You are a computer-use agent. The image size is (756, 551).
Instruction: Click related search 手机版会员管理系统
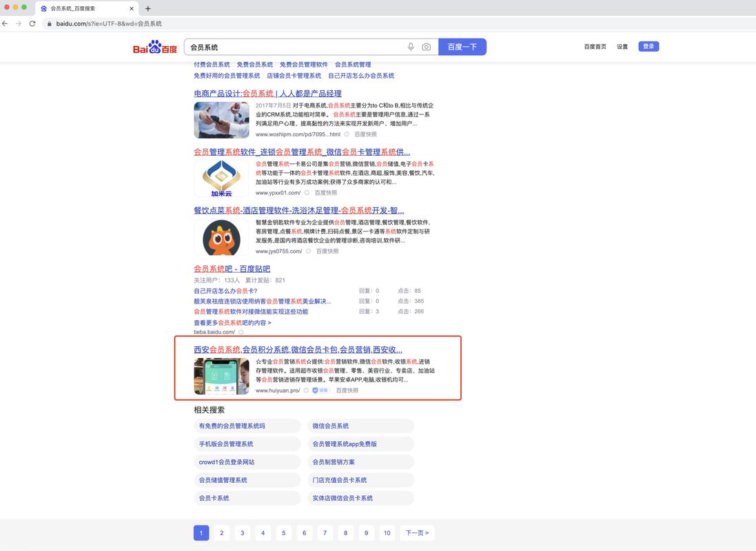point(247,444)
